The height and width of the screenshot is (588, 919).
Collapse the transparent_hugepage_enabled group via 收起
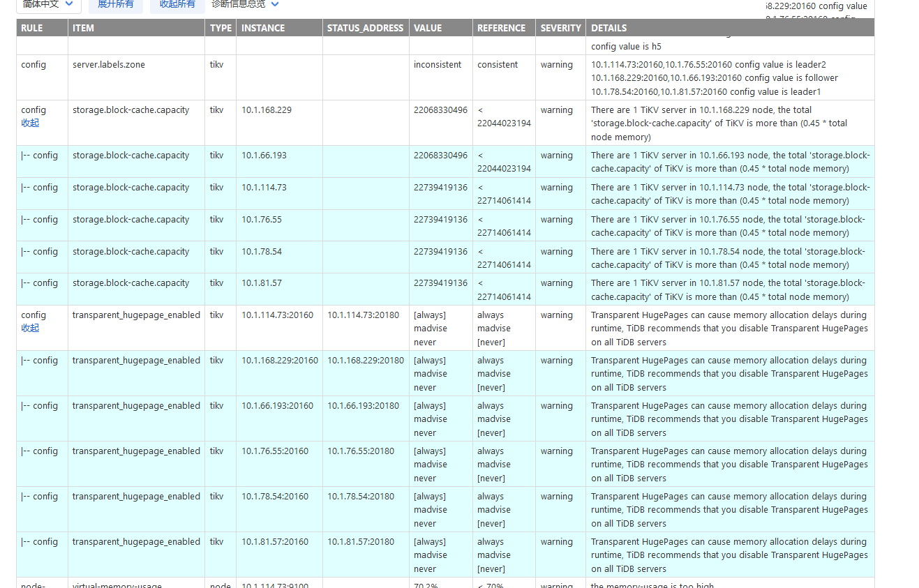click(x=30, y=328)
